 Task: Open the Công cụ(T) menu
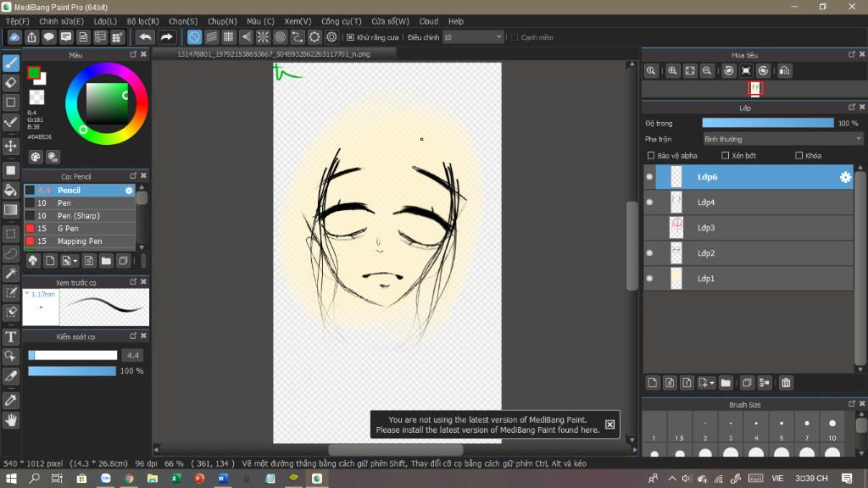(341, 21)
